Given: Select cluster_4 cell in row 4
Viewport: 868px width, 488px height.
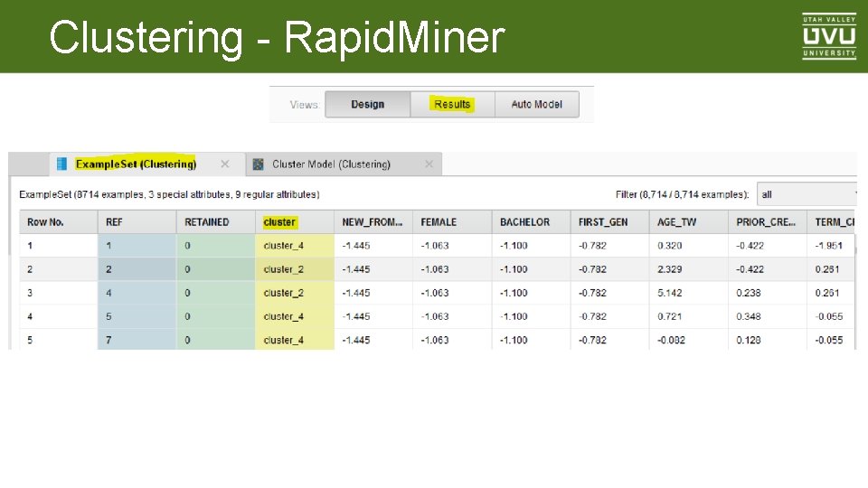Looking at the screenshot, I should pos(295,316).
